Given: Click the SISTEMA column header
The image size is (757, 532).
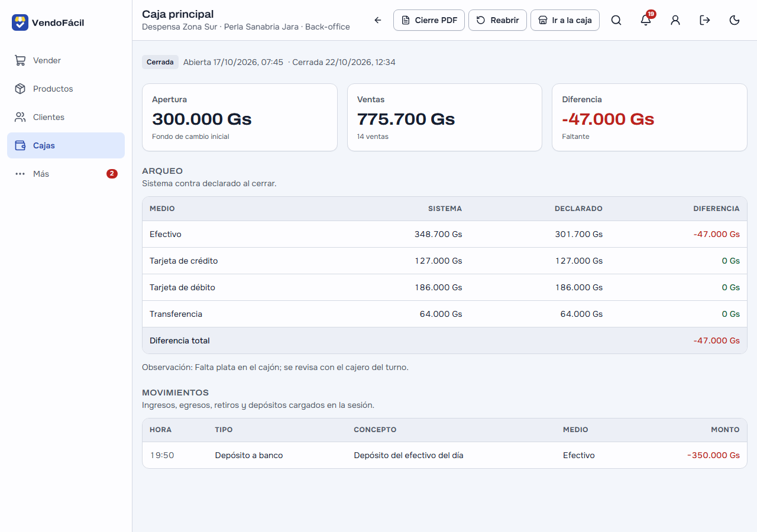Looking at the screenshot, I should [445, 209].
